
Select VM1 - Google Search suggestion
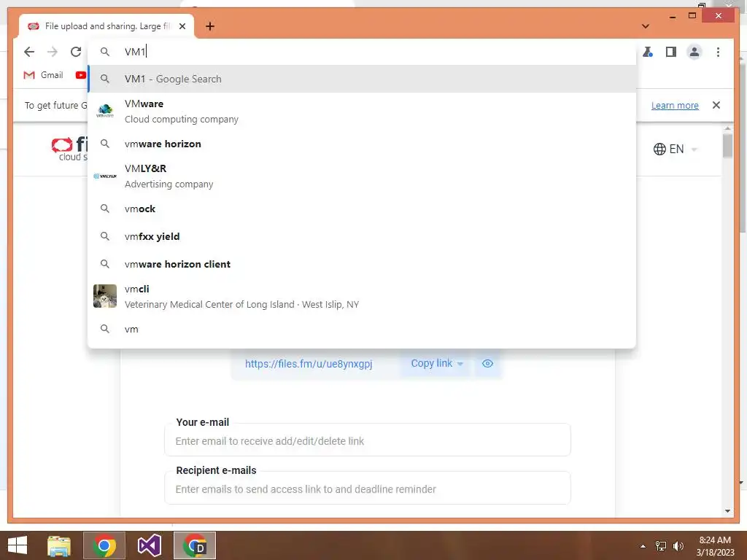pyautogui.click(x=362, y=79)
